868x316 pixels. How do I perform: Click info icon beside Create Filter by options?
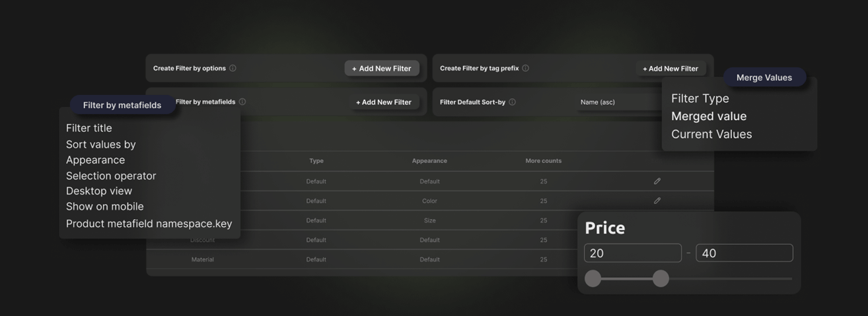pos(233,68)
